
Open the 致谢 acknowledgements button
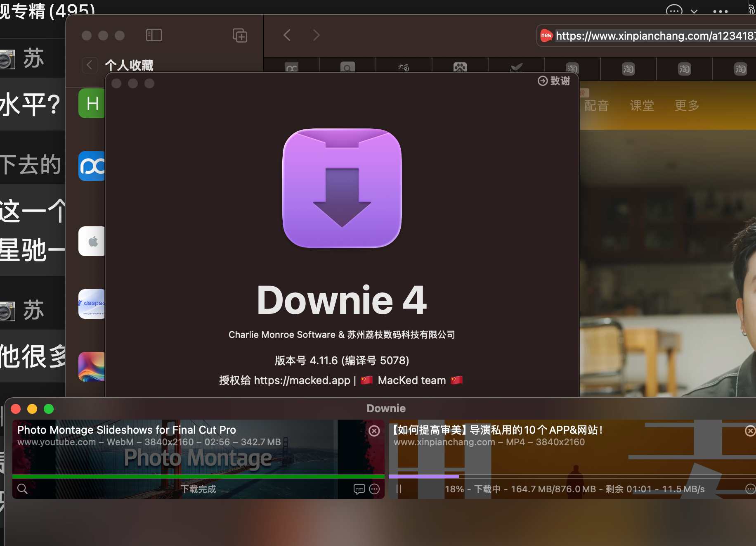pos(554,81)
